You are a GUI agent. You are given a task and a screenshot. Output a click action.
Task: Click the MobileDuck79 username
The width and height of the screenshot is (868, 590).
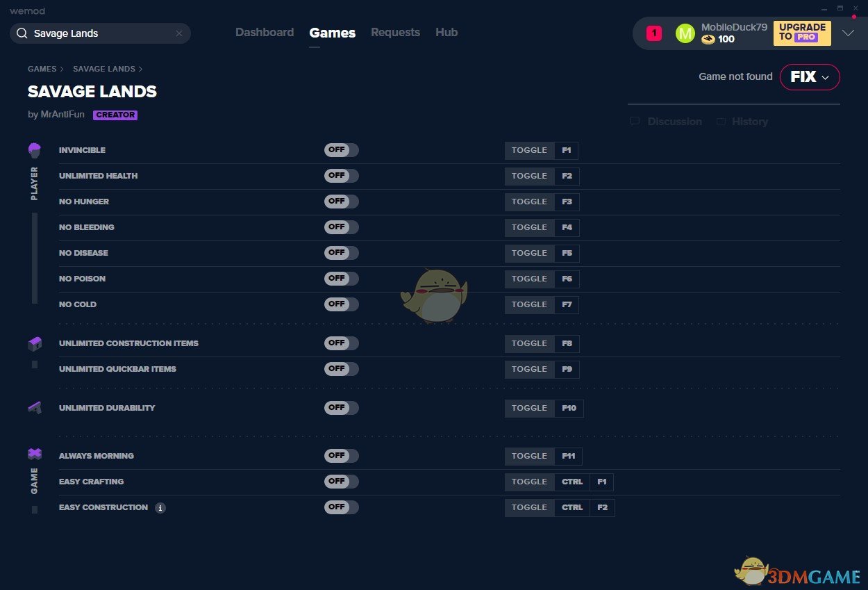[x=734, y=27]
